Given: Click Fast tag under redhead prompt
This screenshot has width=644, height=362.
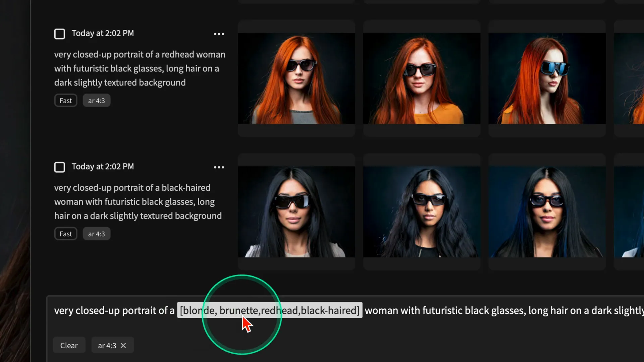Looking at the screenshot, I should coord(66,101).
